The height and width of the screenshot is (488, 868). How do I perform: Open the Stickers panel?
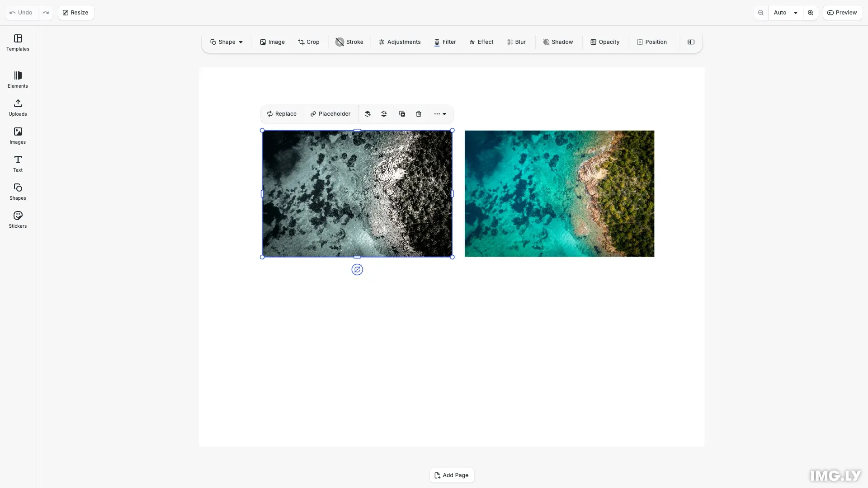18,219
